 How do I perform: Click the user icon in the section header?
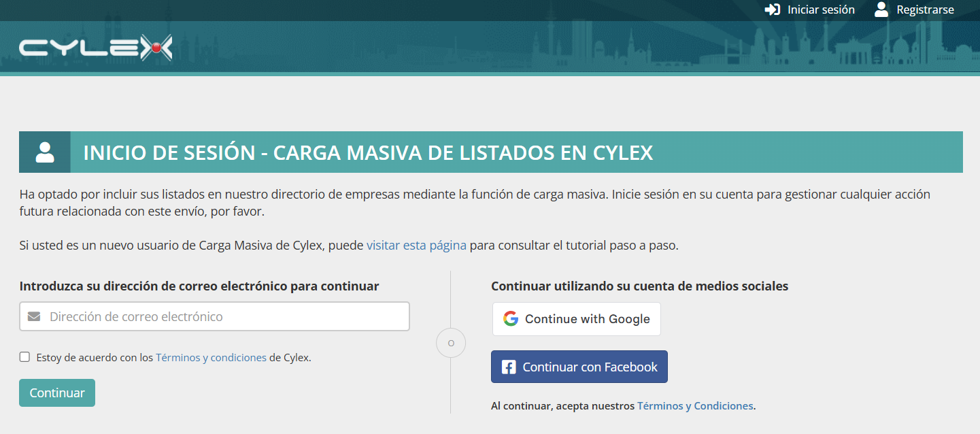pos(45,152)
